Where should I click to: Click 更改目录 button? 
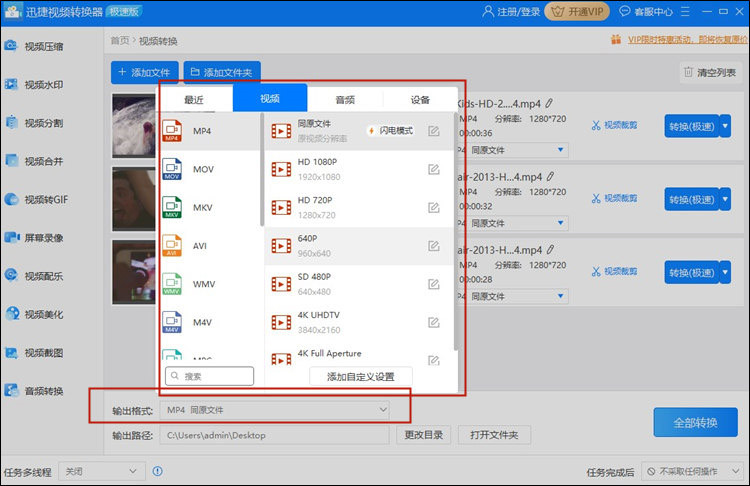423,435
